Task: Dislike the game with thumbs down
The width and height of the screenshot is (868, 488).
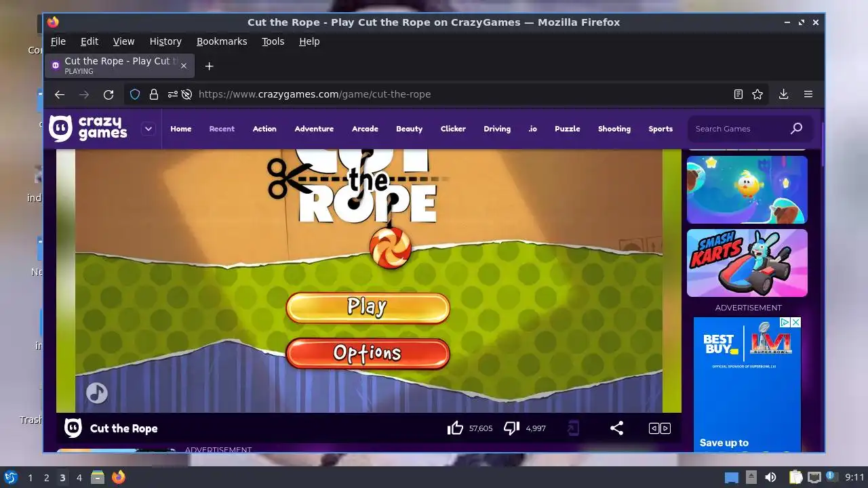Action: coord(511,428)
